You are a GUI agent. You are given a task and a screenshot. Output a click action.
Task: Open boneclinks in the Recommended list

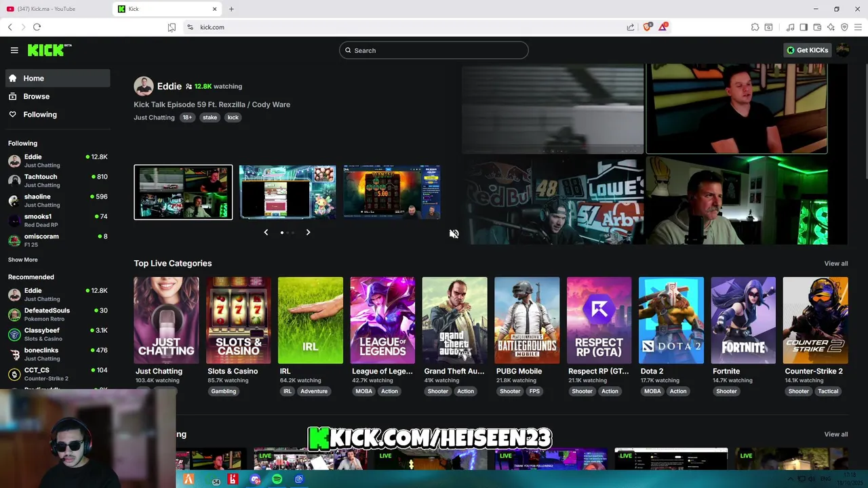click(x=58, y=354)
